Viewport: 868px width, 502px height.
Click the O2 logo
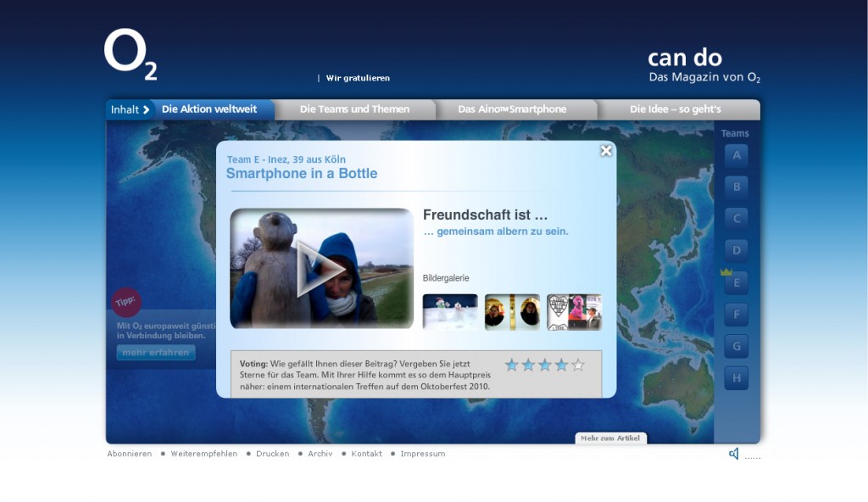pos(131,54)
